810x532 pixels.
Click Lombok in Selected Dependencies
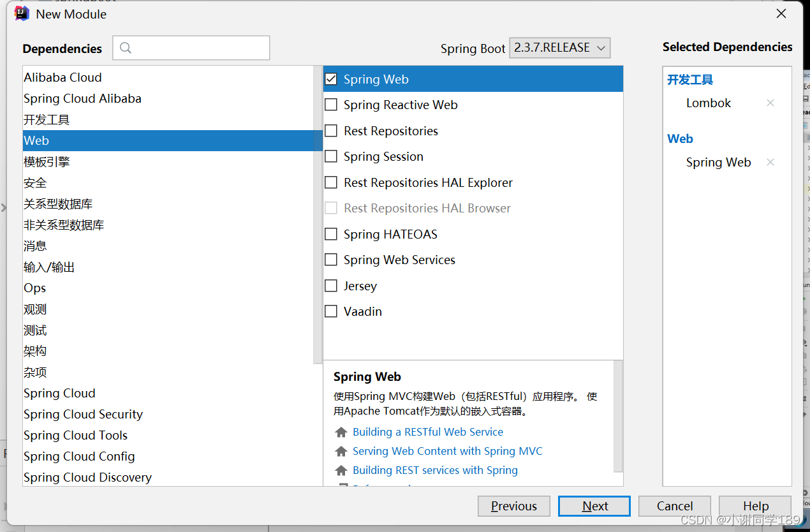(x=709, y=103)
